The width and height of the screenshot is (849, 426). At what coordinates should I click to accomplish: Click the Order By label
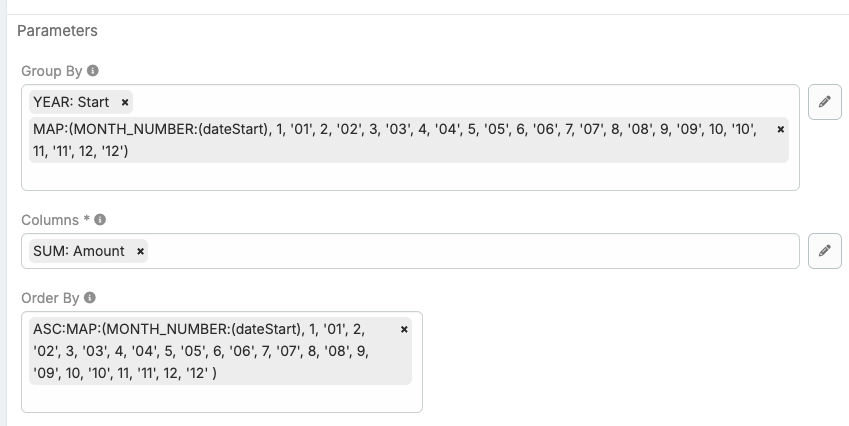click(50, 298)
